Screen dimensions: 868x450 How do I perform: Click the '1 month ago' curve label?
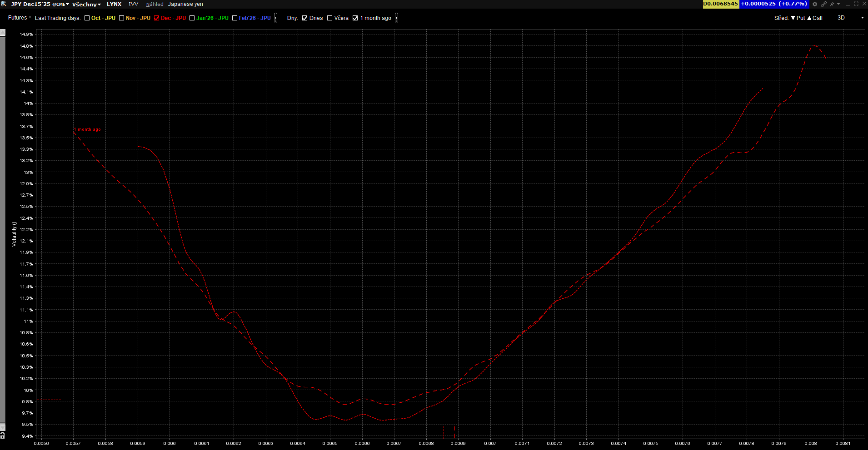pos(88,129)
